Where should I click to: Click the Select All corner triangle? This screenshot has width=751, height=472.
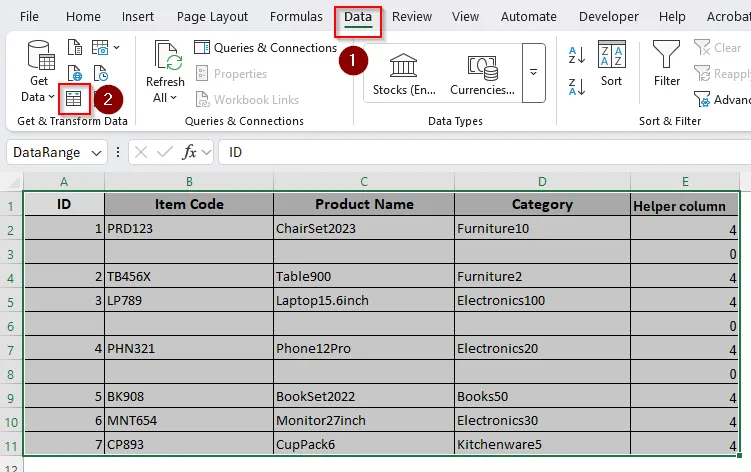click(14, 182)
